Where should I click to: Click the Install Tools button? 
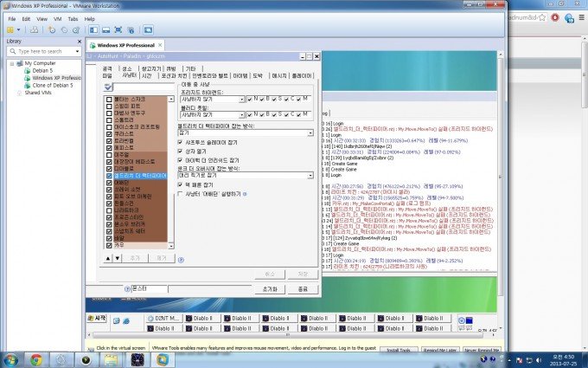(x=399, y=350)
